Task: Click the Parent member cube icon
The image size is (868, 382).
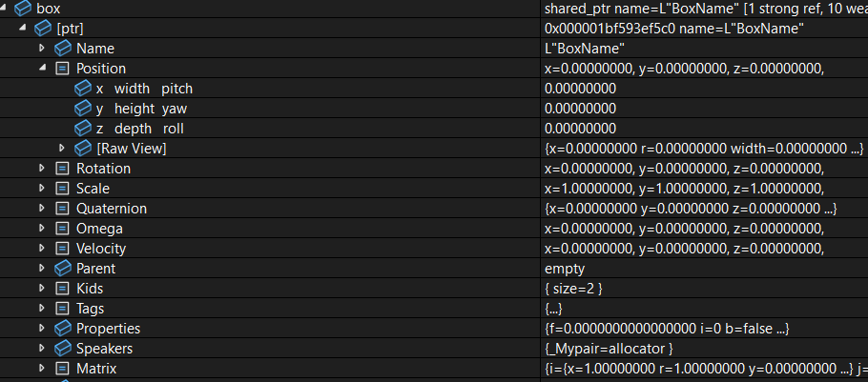Action: point(63,269)
